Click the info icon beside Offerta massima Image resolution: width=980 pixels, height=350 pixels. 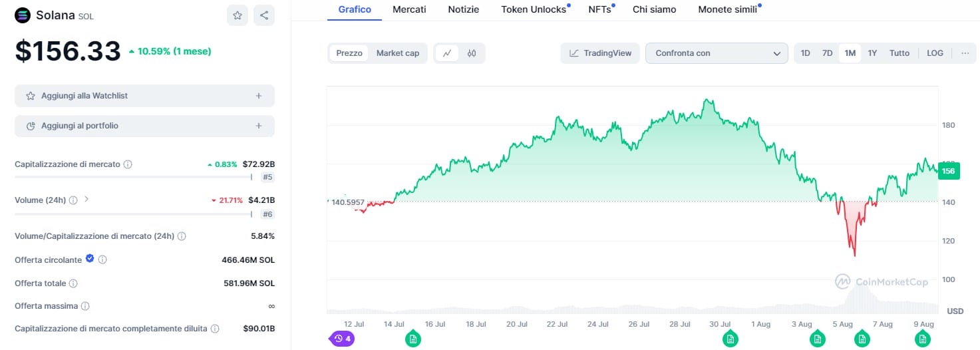(85, 306)
